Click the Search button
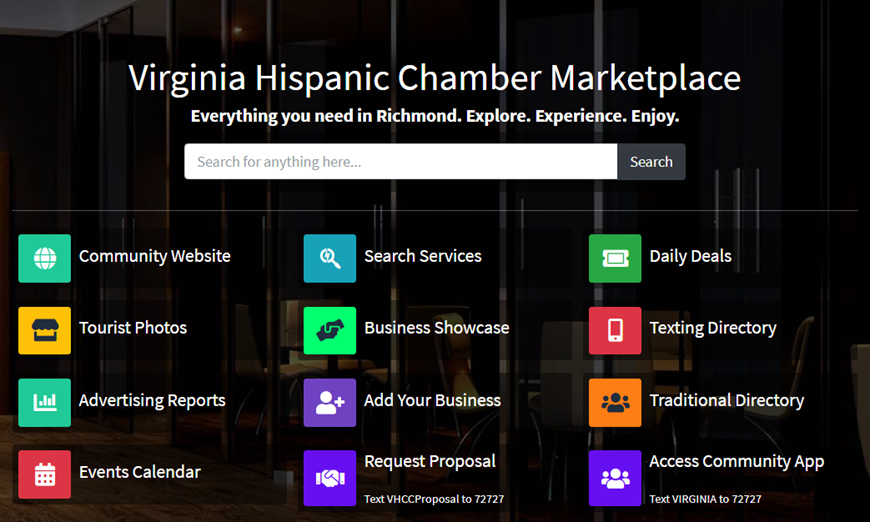This screenshot has height=522, width=870. [x=651, y=161]
